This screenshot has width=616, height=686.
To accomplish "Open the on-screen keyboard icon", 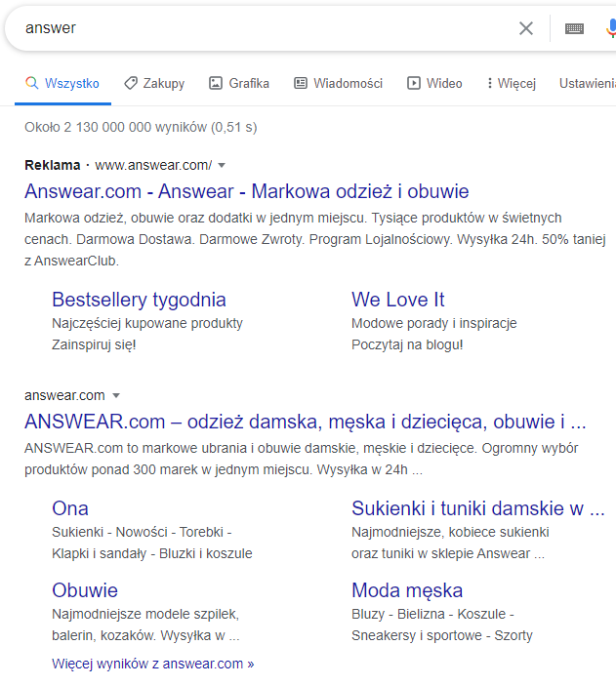I will [574, 28].
